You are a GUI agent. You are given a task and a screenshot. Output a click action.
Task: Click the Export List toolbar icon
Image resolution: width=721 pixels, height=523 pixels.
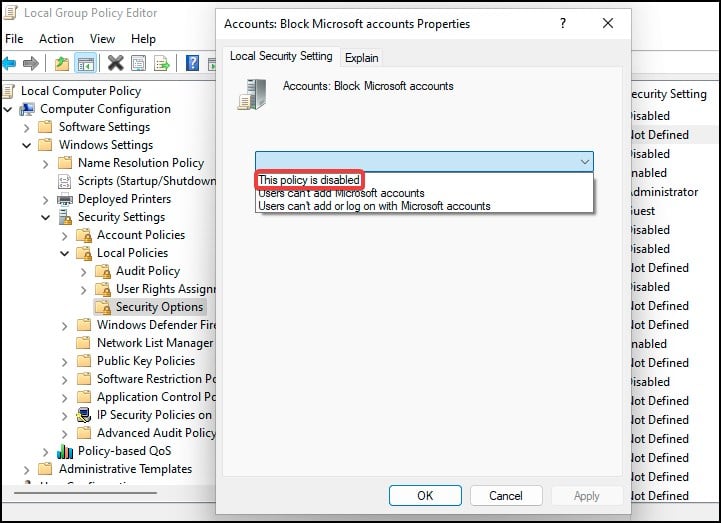(162, 63)
